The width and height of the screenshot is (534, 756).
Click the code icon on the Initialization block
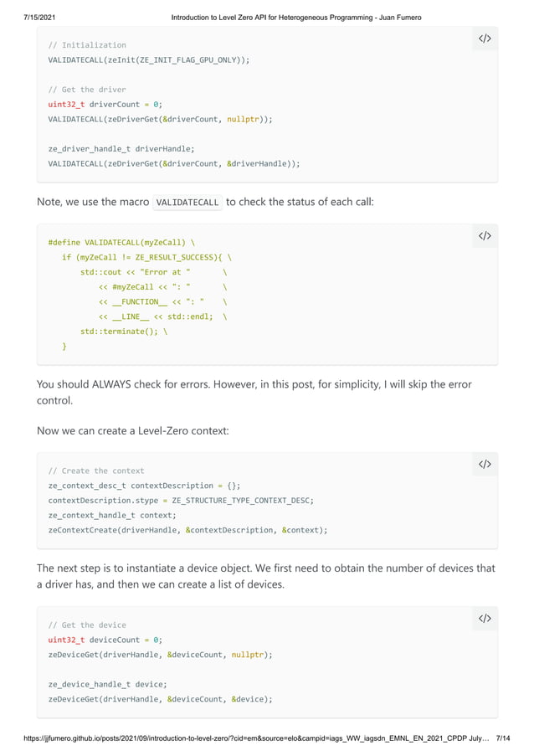coord(485,39)
